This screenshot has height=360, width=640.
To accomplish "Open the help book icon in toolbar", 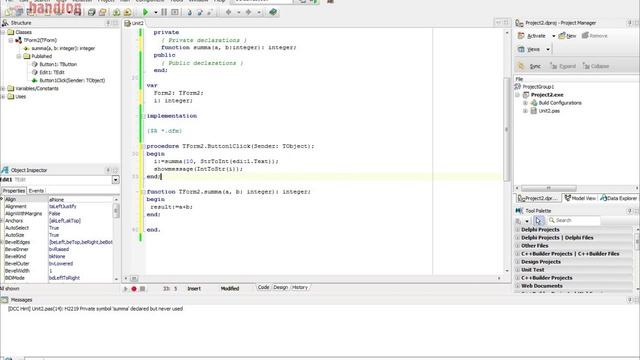I will pos(273,12).
